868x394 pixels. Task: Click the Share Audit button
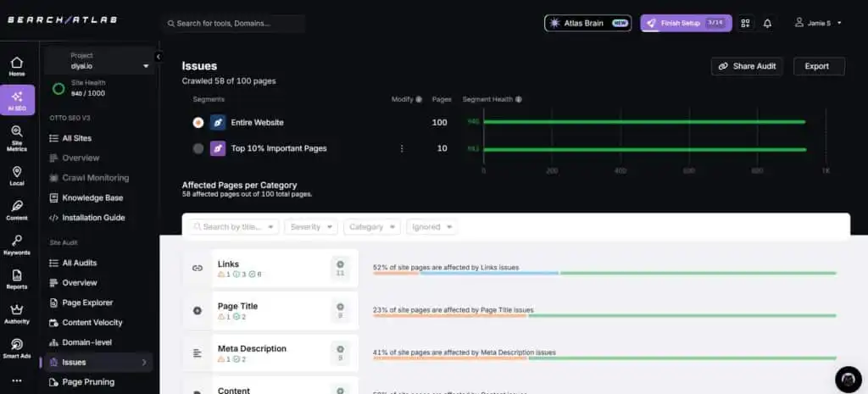747,66
